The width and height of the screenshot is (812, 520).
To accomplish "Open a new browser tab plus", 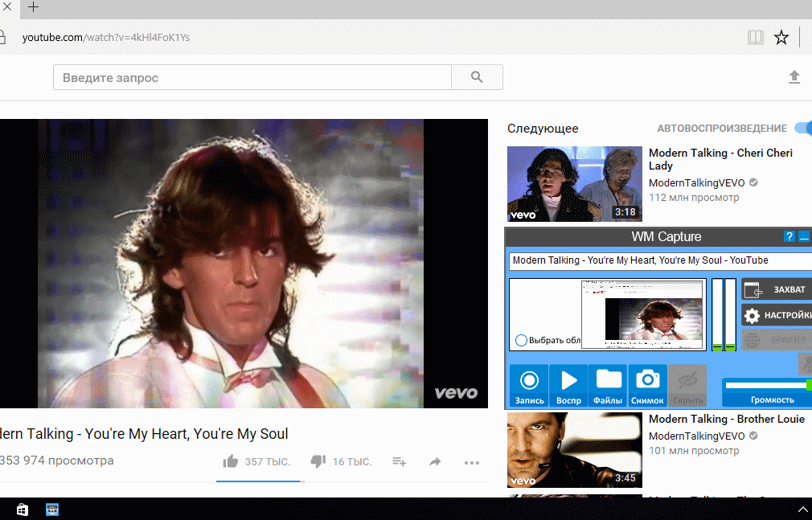I will click(33, 7).
